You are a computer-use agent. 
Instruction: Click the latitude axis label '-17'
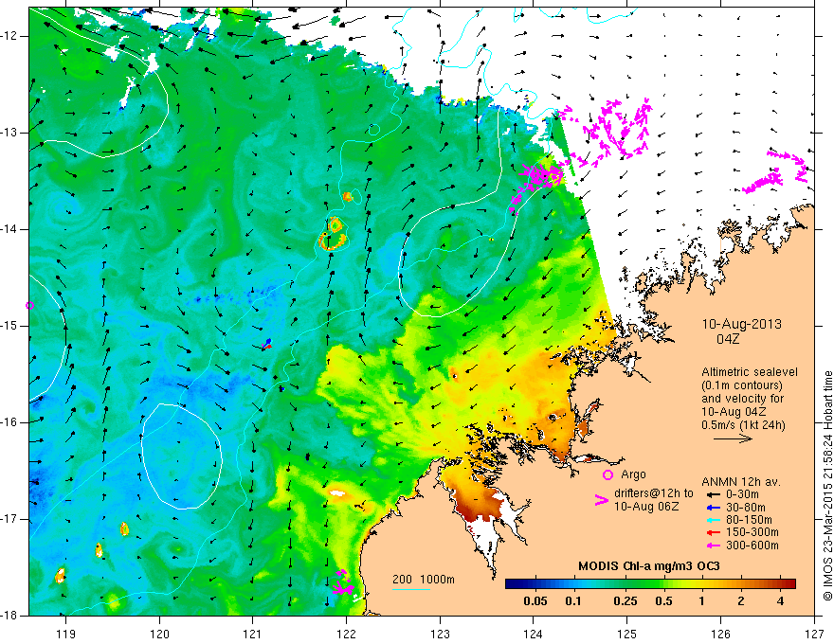[x=9, y=519]
